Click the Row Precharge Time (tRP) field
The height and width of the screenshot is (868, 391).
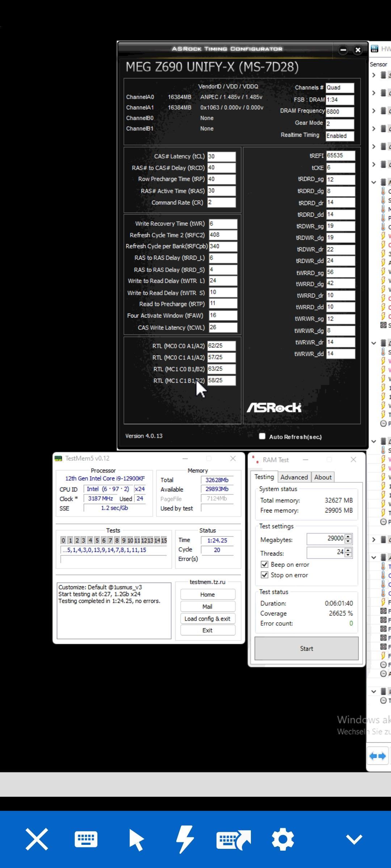pos(222,179)
